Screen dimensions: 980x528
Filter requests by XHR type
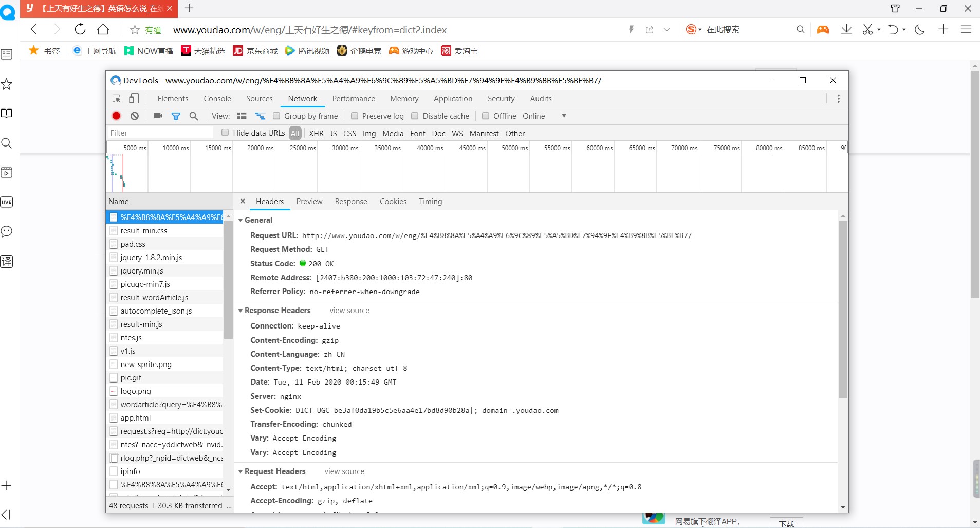[316, 133]
